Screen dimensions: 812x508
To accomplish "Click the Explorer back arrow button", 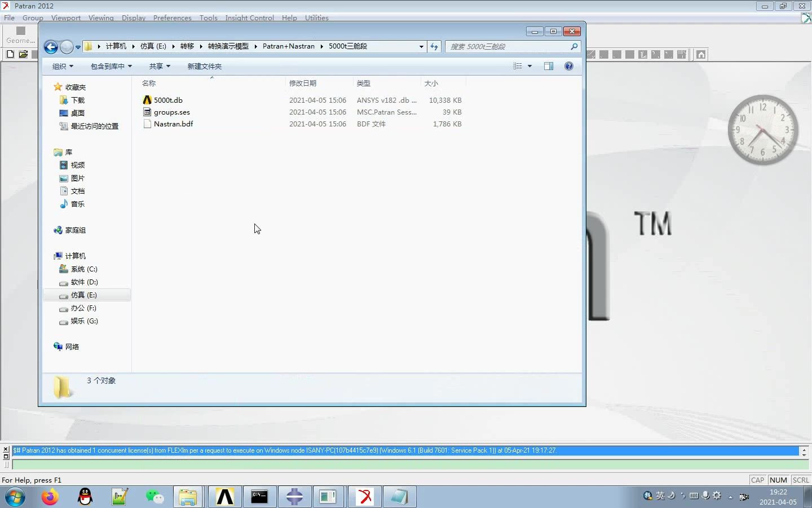I will click(x=51, y=47).
